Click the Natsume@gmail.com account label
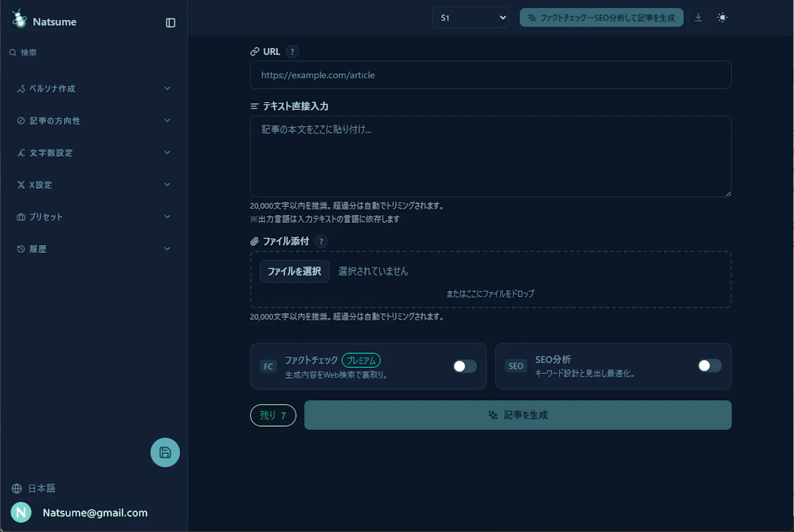 [95, 513]
